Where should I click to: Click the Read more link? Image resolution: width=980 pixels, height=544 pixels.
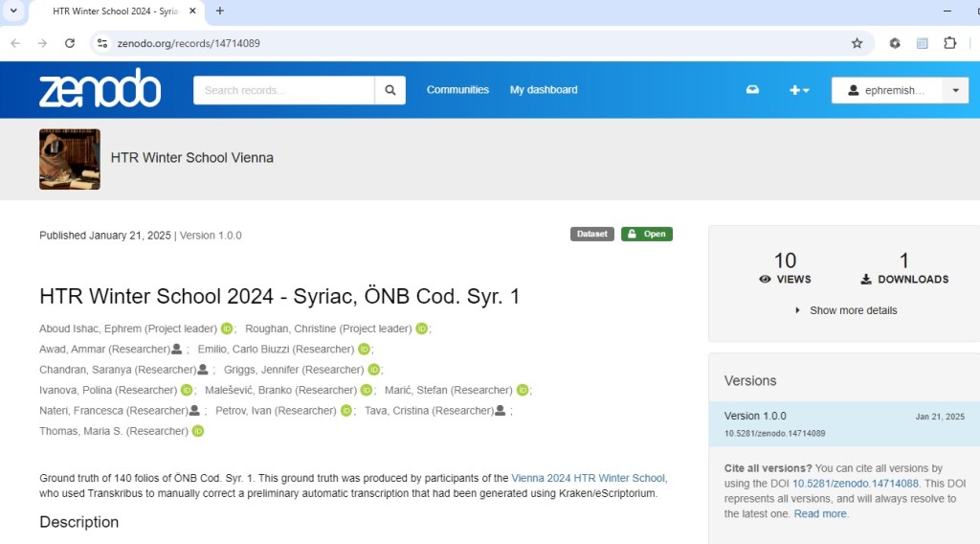click(x=820, y=514)
